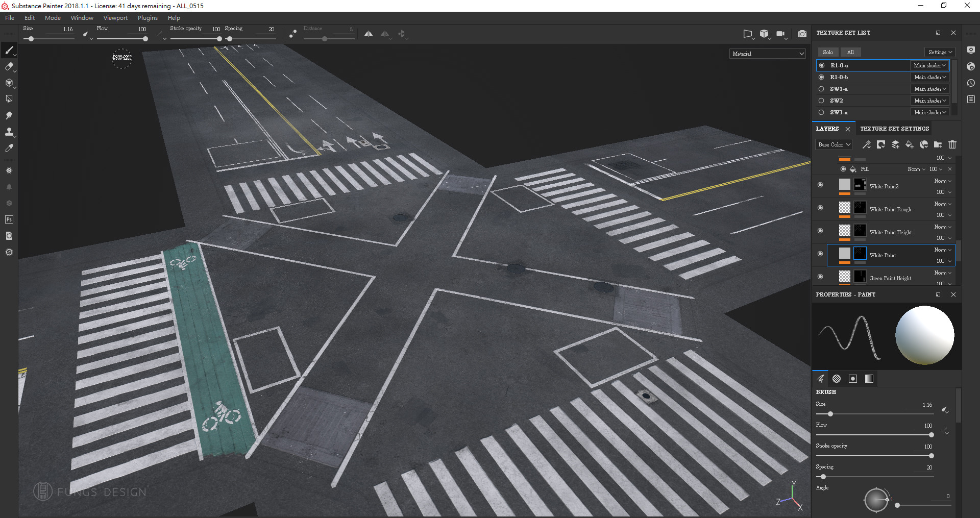Select the Smudge tool
Image resolution: width=980 pixels, height=518 pixels.
click(x=9, y=115)
